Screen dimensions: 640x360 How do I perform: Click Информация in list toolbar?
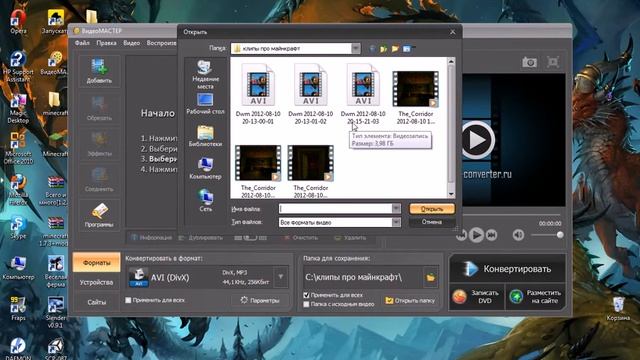point(152,238)
